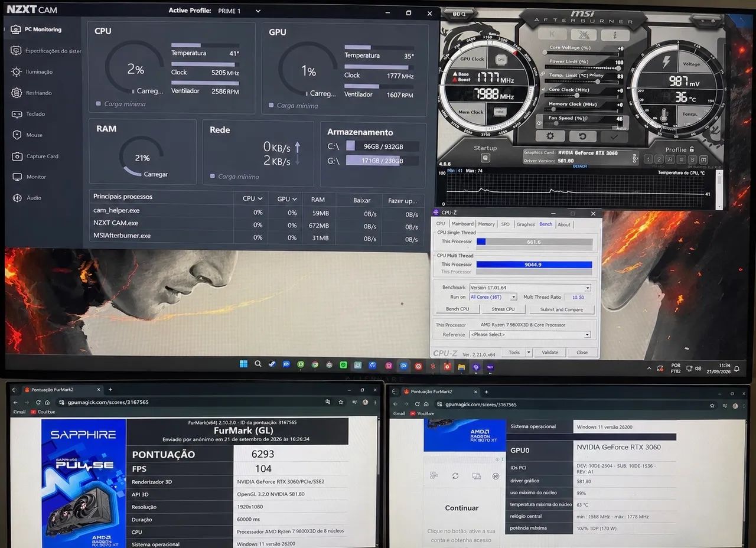Expand the CPU-Z Tools dropdown arrow

pyautogui.click(x=529, y=352)
